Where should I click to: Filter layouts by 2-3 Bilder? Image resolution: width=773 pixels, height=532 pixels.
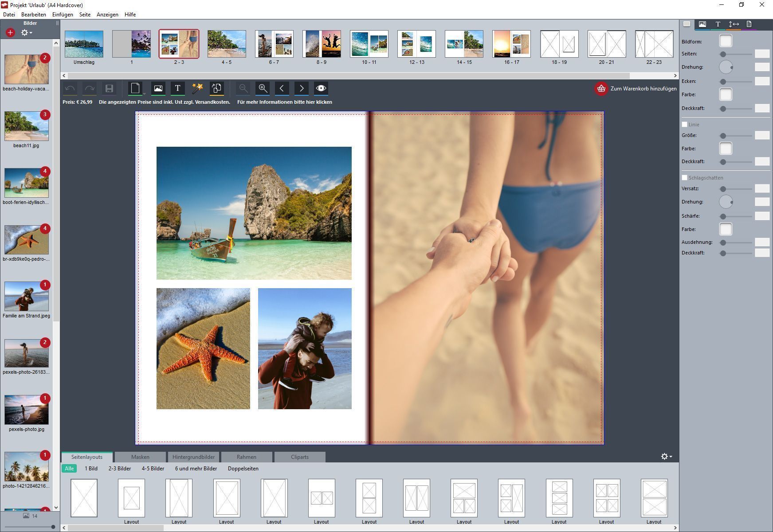click(120, 469)
